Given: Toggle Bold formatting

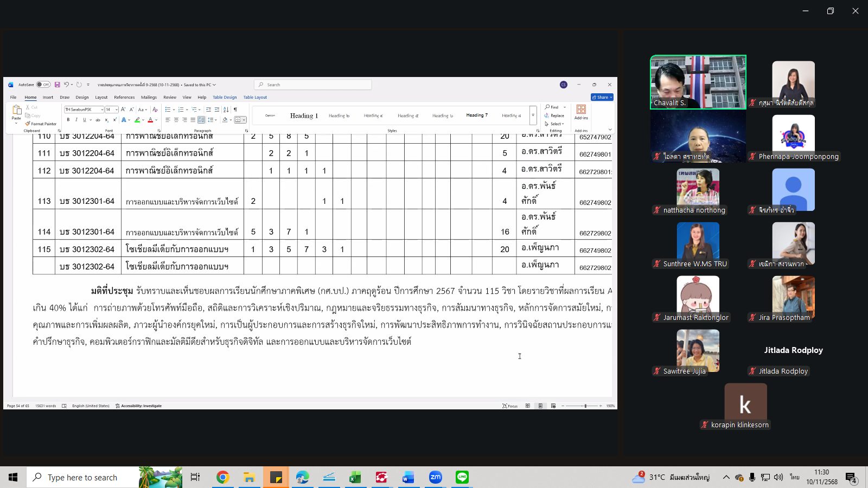Looking at the screenshot, I should tap(68, 120).
